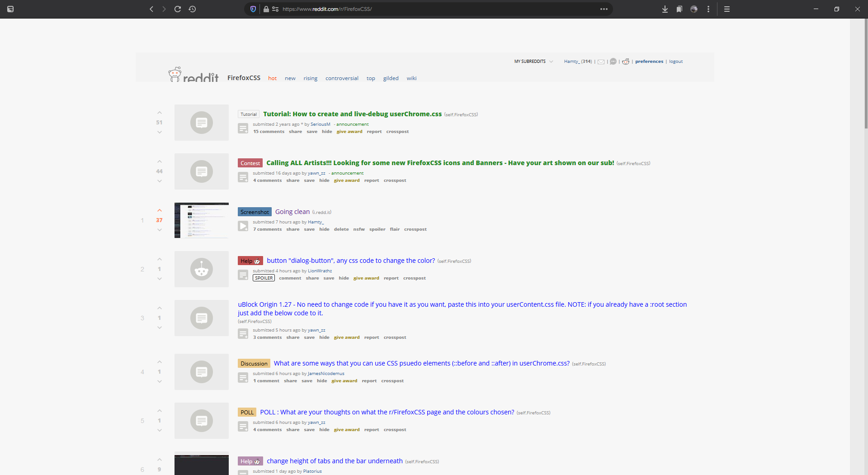Image resolution: width=868 pixels, height=475 pixels.
Task: Click the SPOILER tag on help post
Action: [264, 278]
